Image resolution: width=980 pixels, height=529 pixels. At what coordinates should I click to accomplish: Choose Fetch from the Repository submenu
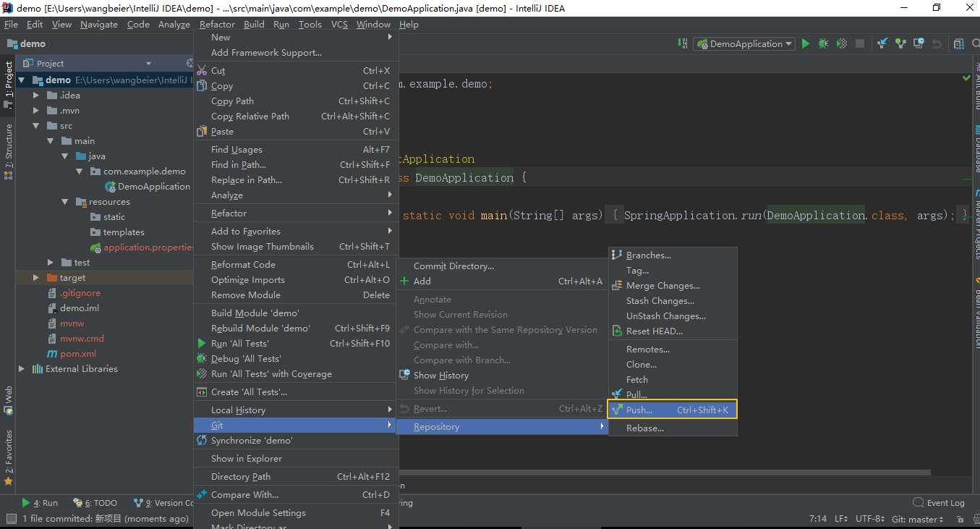(x=673, y=379)
